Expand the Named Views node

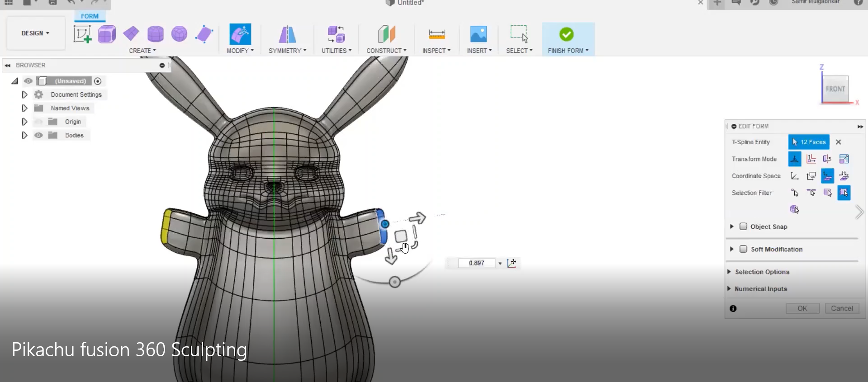pos(24,108)
